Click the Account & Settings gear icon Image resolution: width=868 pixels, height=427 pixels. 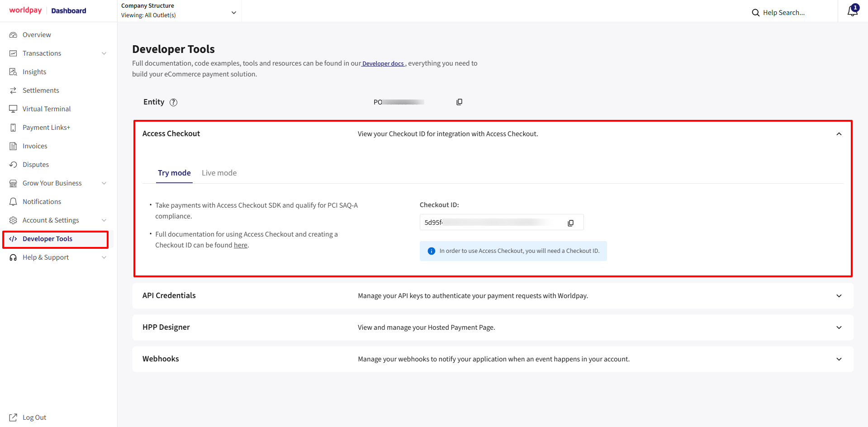coord(13,220)
